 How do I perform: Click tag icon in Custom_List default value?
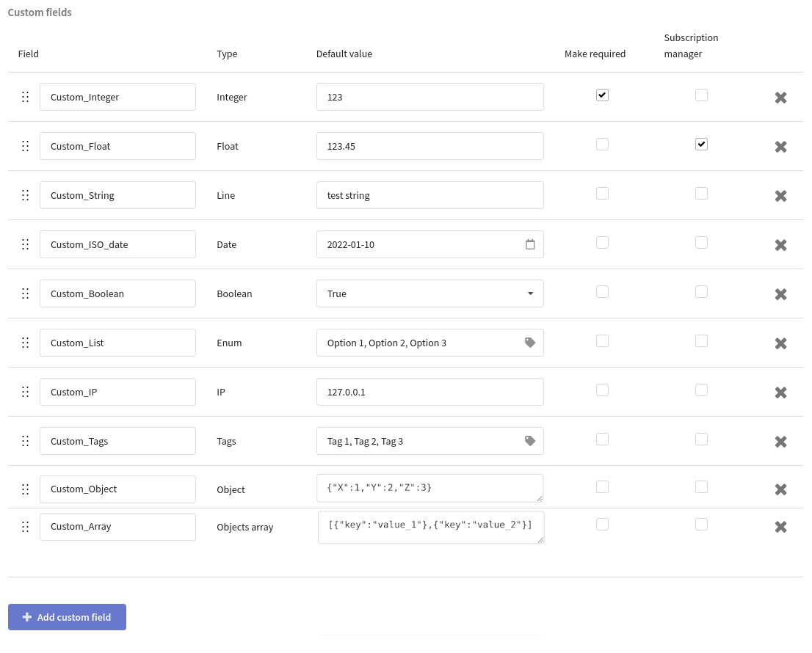530,343
